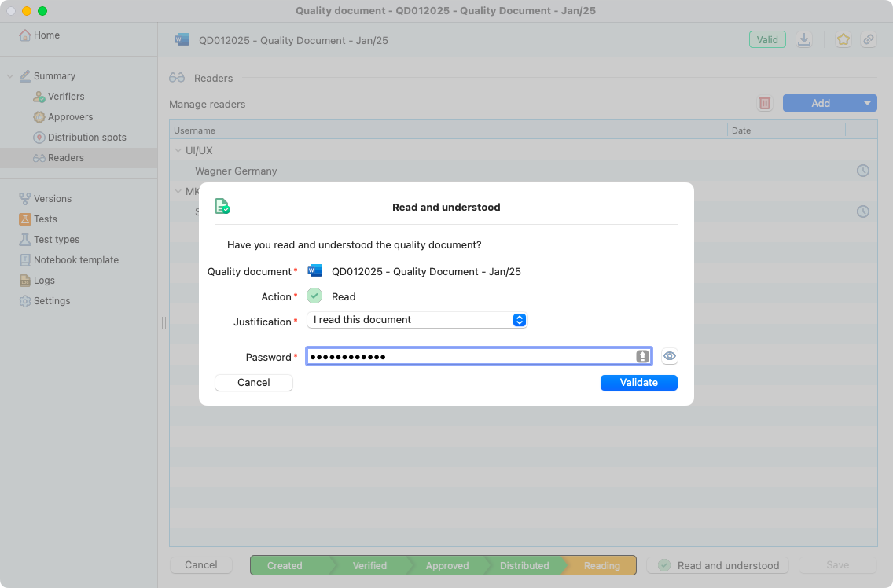Open Notebook template in sidebar
This screenshot has width=893, height=588.
pyautogui.click(x=75, y=260)
